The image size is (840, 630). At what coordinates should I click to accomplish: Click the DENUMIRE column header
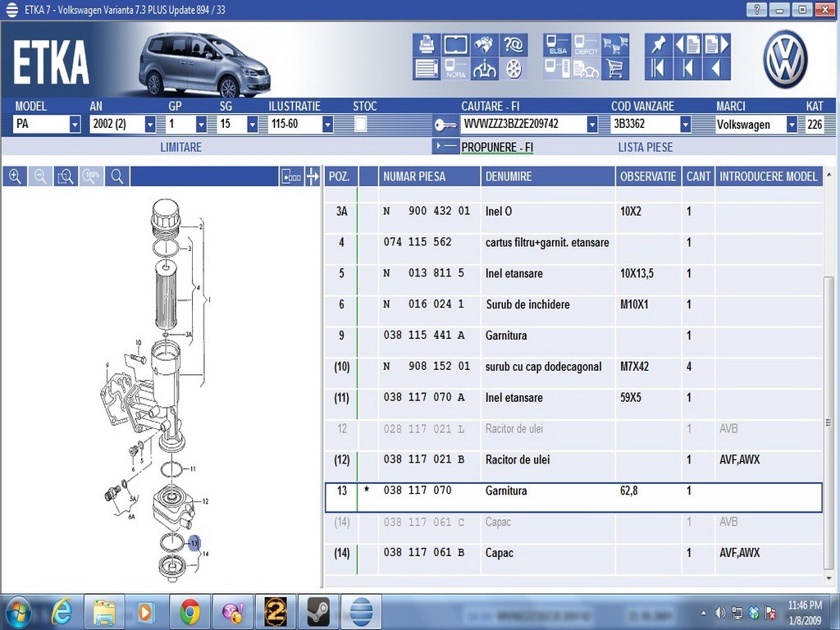click(548, 176)
